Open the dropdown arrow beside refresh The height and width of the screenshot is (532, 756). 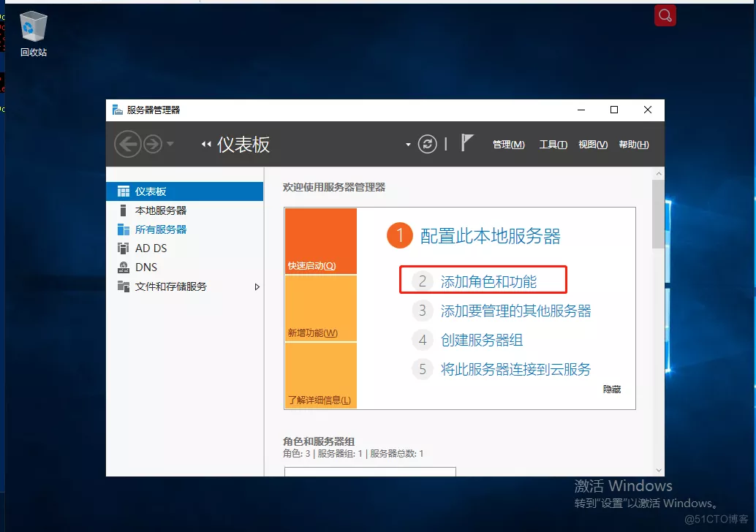tap(408, 145)
